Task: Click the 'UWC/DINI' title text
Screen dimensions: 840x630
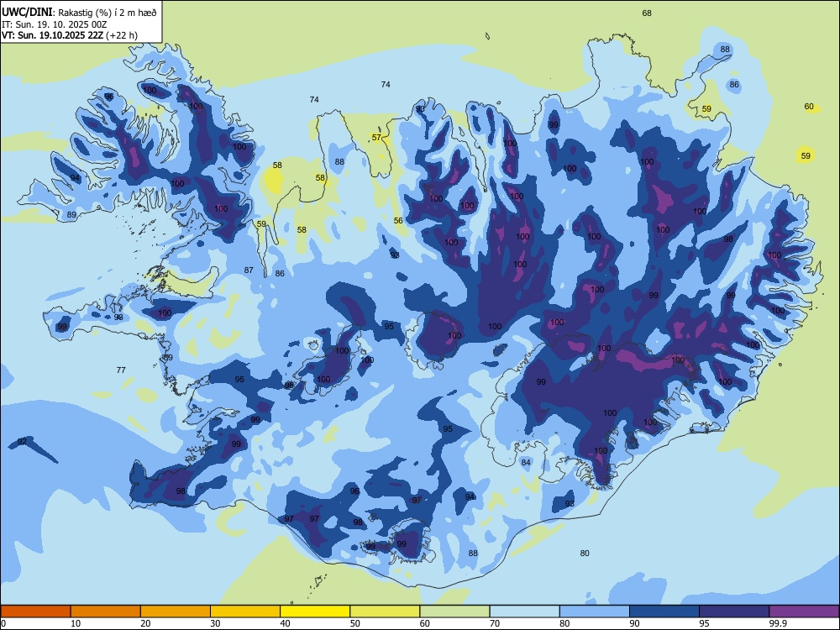Action: tap(26, 11)
